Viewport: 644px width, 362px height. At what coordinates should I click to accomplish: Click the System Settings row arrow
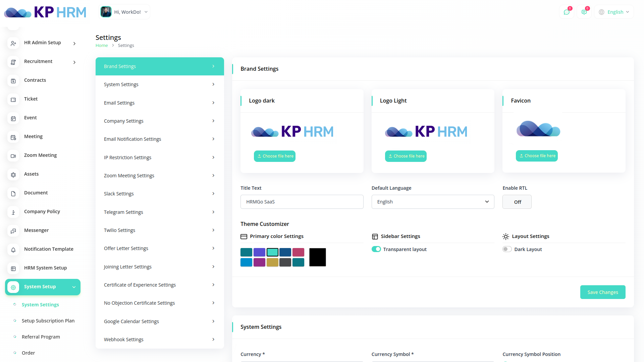pyautogui.click(x=213, y=84)
